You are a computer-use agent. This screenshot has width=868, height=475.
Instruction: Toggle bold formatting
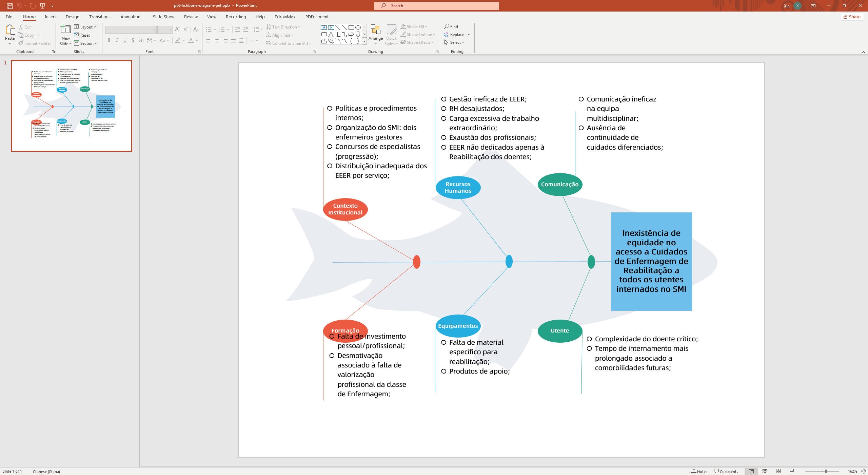[x=108, y=40]
